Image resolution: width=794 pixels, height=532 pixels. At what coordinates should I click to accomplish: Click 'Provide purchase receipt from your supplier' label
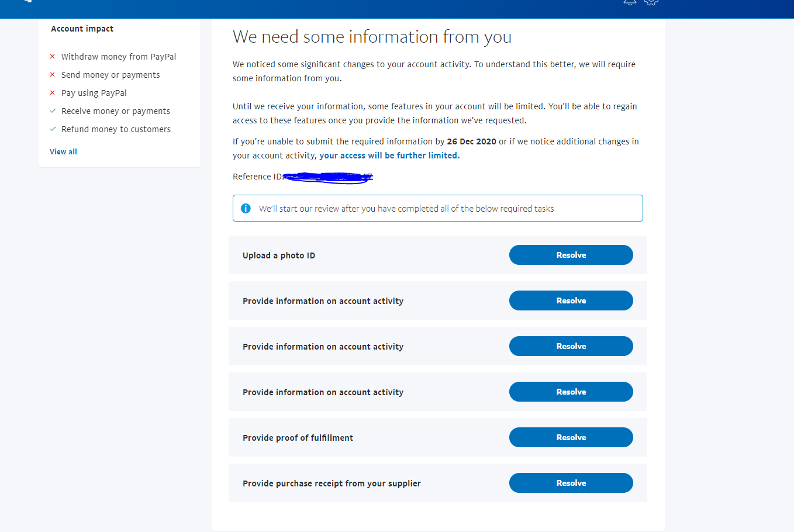click(x=332, y=483)
